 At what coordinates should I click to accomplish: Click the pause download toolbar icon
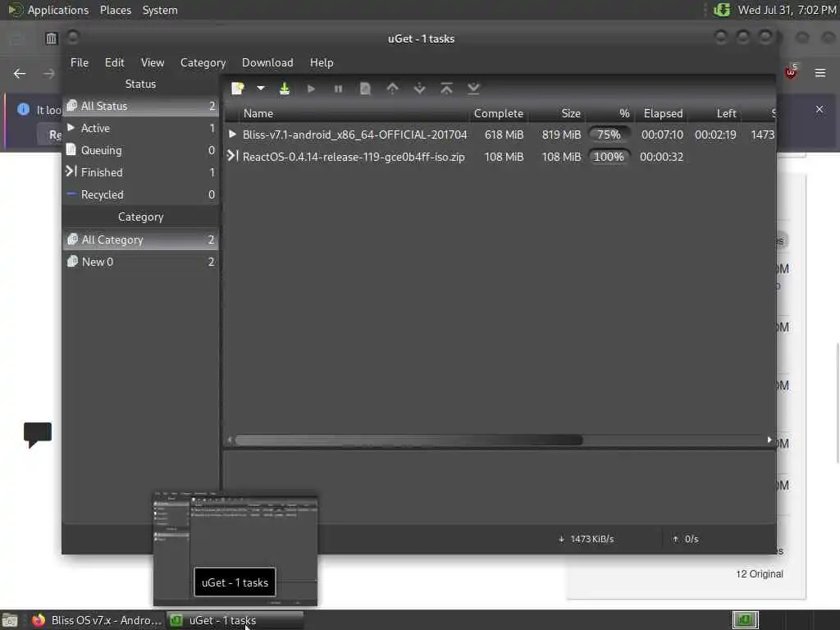tap(338, 89)
